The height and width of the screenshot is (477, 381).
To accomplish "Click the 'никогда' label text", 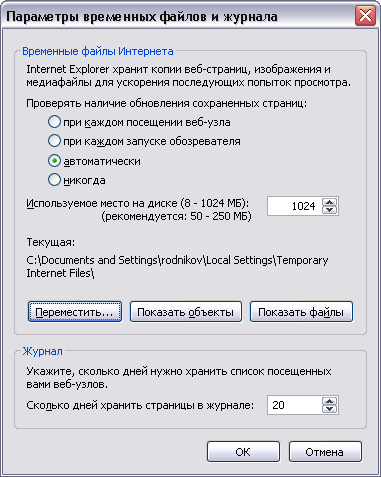I will point(84,180).
